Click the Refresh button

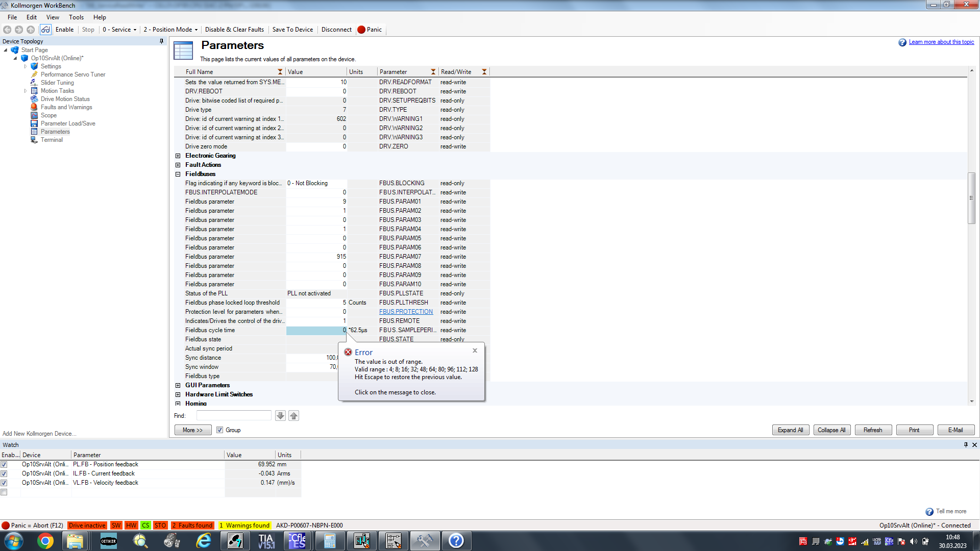pos(873,430)
